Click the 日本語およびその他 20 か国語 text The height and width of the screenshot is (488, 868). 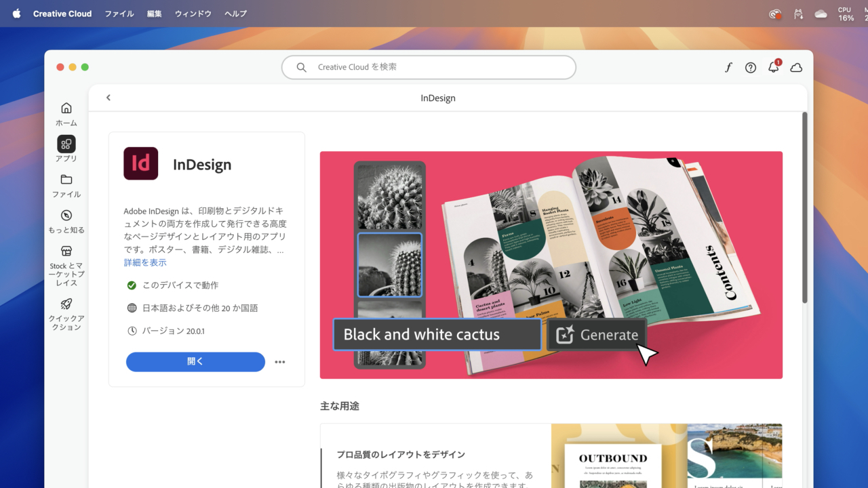[200, 308]
